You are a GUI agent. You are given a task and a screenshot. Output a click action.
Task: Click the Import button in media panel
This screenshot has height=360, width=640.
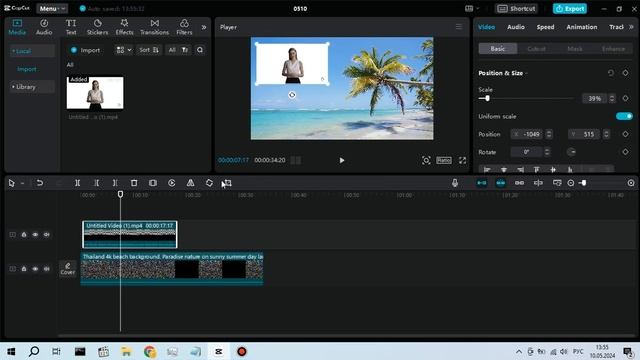point(85,50)
